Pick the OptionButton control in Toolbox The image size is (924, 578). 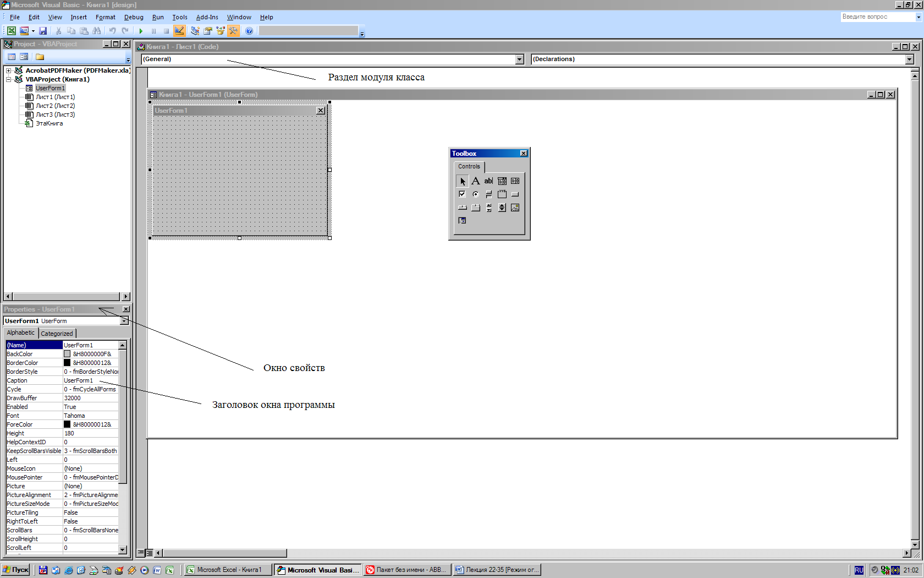[x=476, y=194]
